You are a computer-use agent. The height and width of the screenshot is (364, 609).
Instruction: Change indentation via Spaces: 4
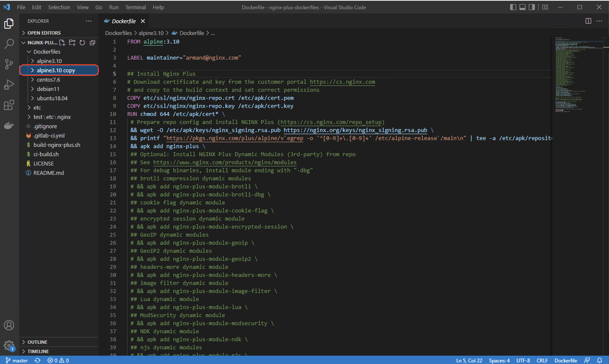(499, 360)
